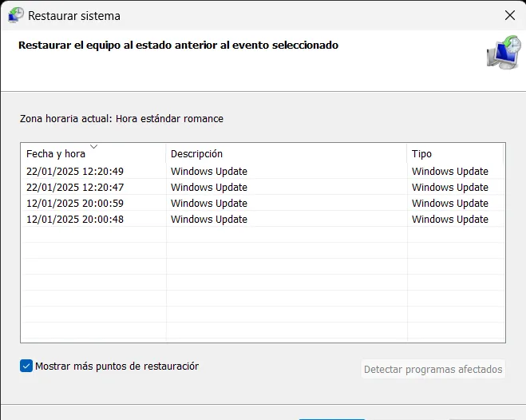Click Tipo Windows Update in 12:20:49 row
526x420 pixels.
[450, 171]
